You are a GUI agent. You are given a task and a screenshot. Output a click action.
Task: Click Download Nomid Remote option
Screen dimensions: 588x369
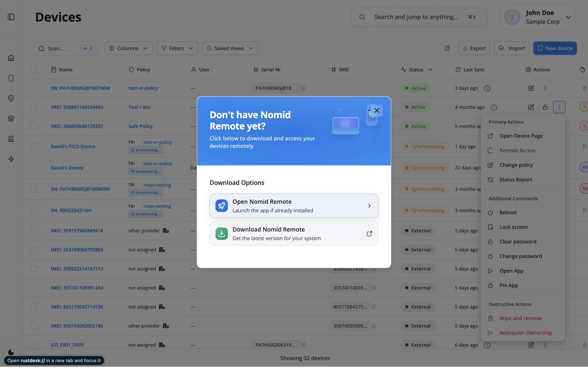294,233
